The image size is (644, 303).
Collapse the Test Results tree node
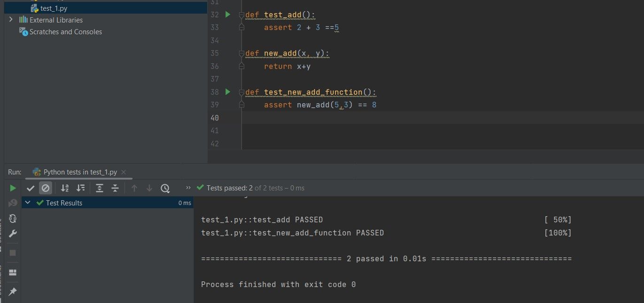(28, 203)
